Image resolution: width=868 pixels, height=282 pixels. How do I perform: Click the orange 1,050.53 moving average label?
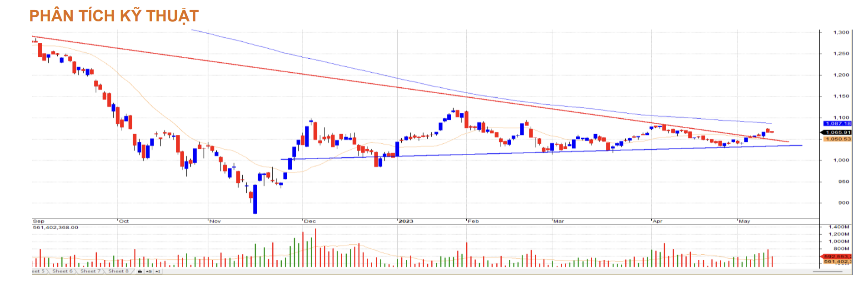click(837, 139)
